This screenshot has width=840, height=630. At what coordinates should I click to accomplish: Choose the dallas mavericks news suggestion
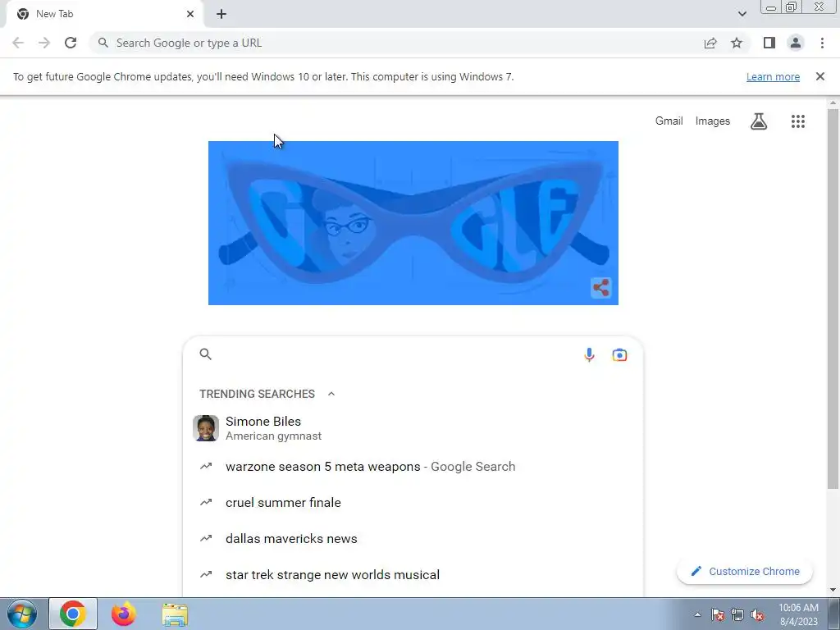413,538
